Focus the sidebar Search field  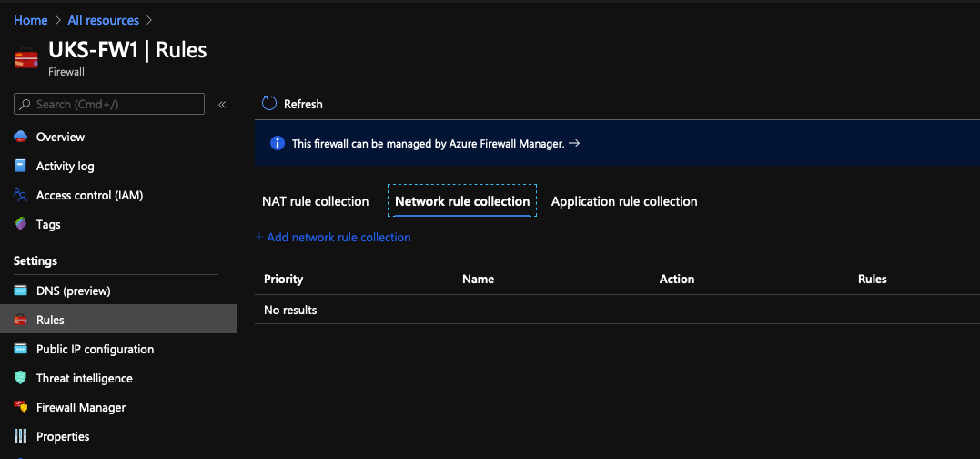[x=109, y=104]
